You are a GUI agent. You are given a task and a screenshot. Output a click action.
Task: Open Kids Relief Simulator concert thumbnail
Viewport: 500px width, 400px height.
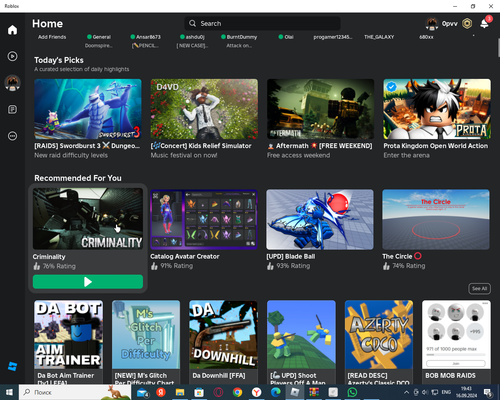coord(204,109)
